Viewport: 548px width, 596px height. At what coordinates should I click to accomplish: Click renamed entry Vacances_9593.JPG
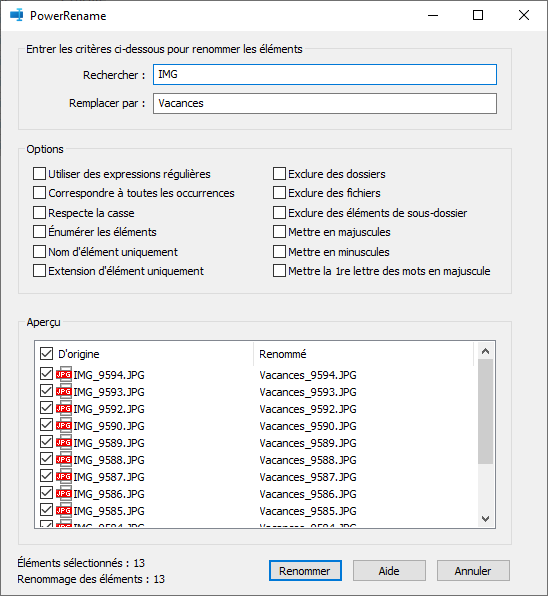pyautogui.click(x=308, y=392)
